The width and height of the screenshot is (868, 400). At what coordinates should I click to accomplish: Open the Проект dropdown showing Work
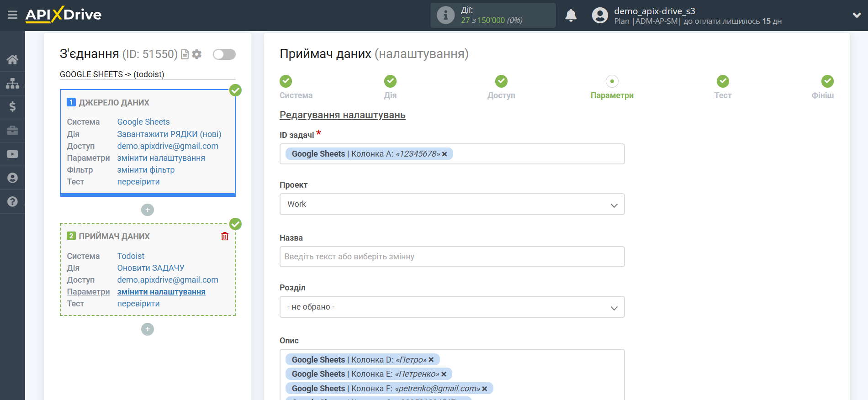452,204
